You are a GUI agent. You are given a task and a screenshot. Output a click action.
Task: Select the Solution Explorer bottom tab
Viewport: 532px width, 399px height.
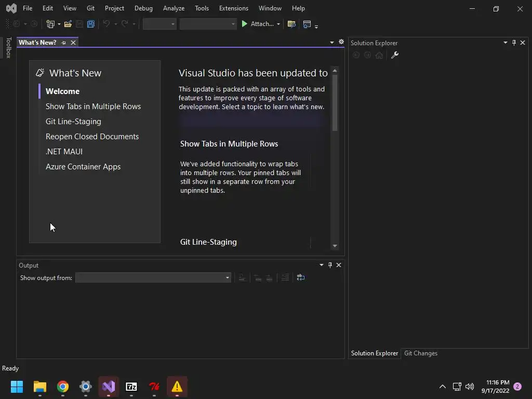[374, 353]
